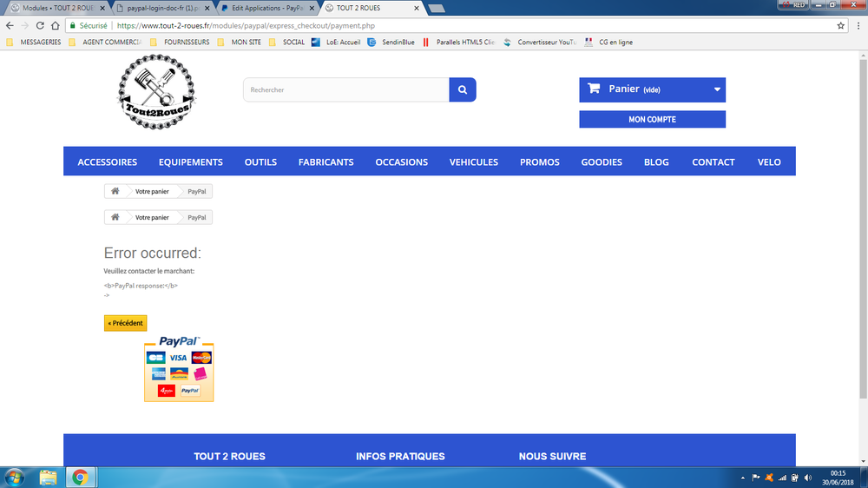
Task: Open MON SITE bookmark folder
Action: [x=240, y=42]
